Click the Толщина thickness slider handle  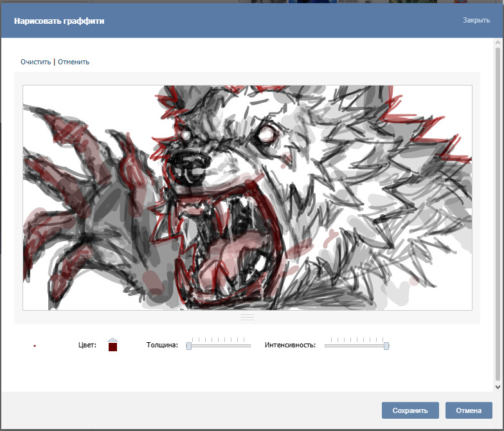coord(189,346)
